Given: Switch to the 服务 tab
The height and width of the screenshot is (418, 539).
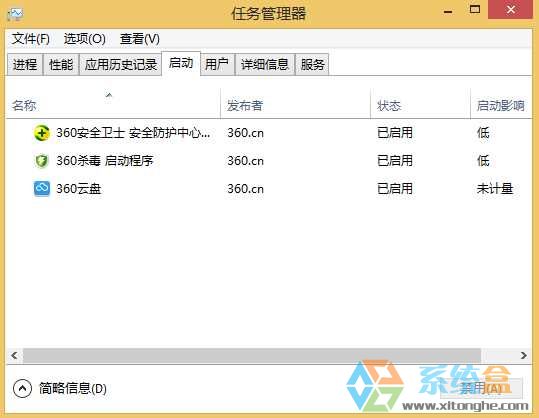Looking at the screenshot, I should coord(312,64).
